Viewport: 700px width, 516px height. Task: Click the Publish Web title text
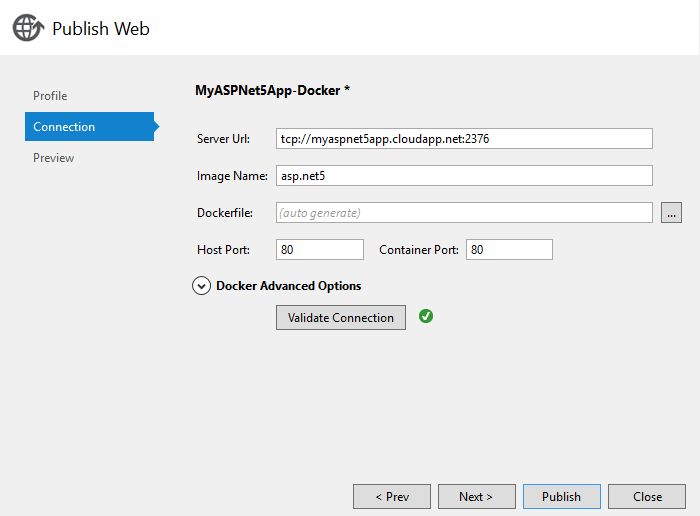pos(101,29)
